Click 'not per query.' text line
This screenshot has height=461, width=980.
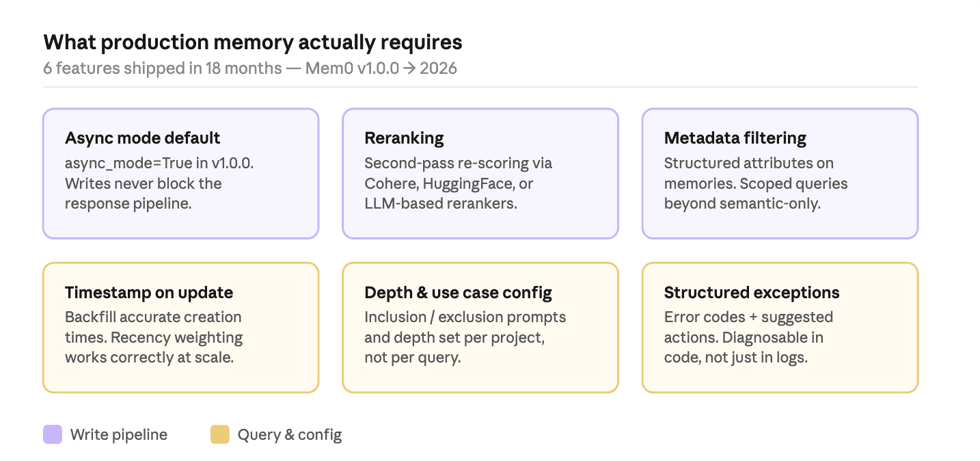(x=412, y=358)
